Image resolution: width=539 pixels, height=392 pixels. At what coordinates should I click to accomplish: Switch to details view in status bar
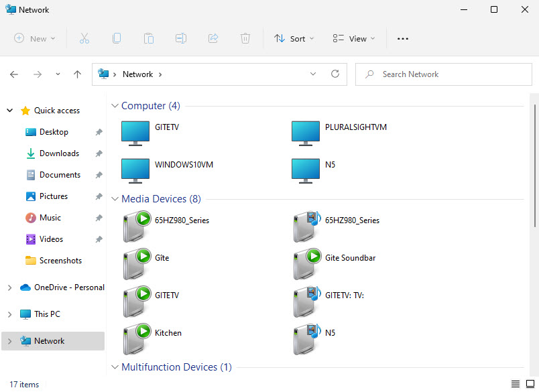tap(516, 384)
